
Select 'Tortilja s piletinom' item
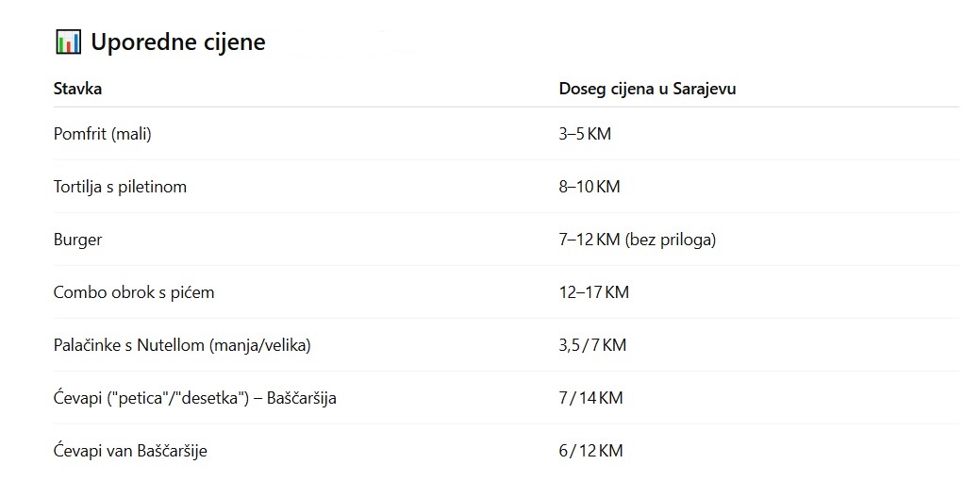point(120,187)
